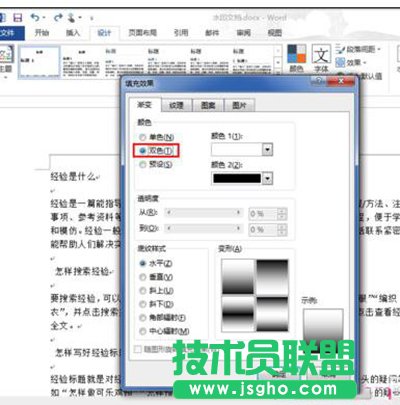Select 斜上(U) diagonal up style

coord(156,291)
